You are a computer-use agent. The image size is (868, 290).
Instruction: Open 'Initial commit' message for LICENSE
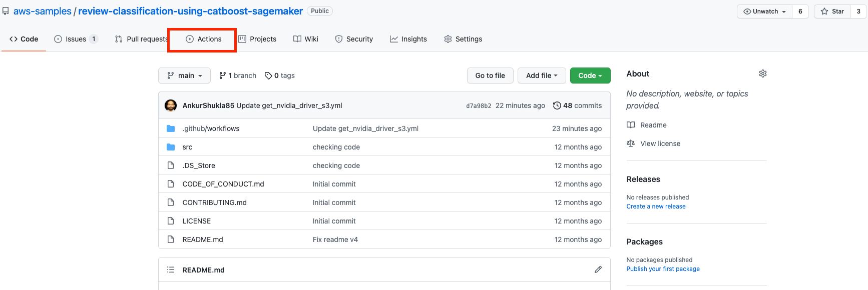[x=334, y=221]
